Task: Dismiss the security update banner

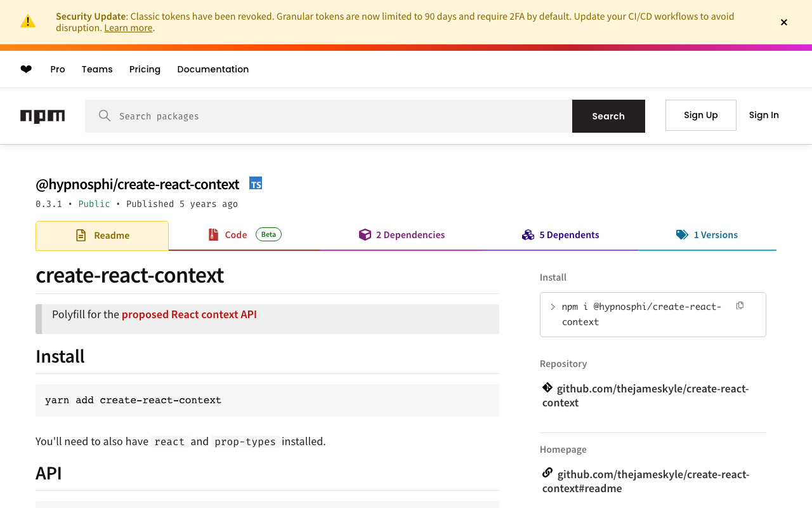Action: (784, 22)
